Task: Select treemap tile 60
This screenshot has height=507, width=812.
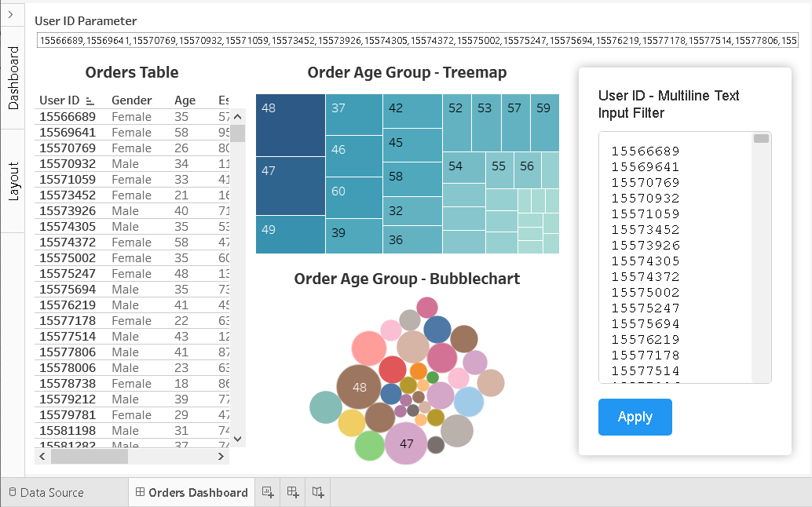Action: [354, 198]
